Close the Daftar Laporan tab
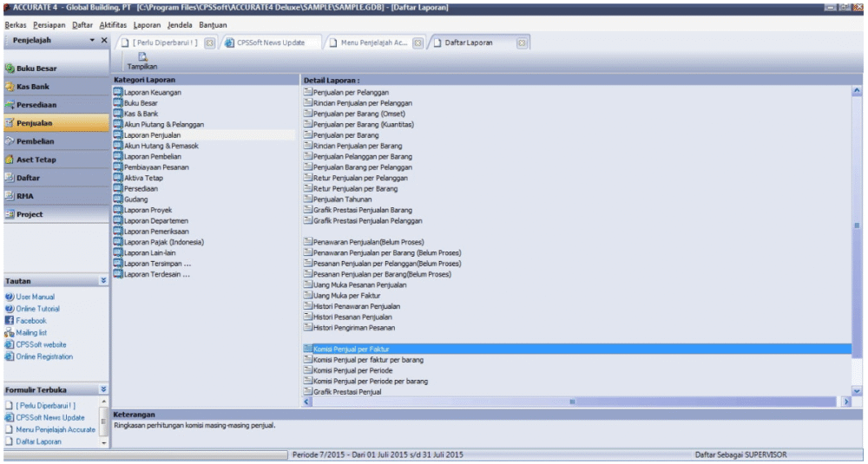 [x=522, y=42]
